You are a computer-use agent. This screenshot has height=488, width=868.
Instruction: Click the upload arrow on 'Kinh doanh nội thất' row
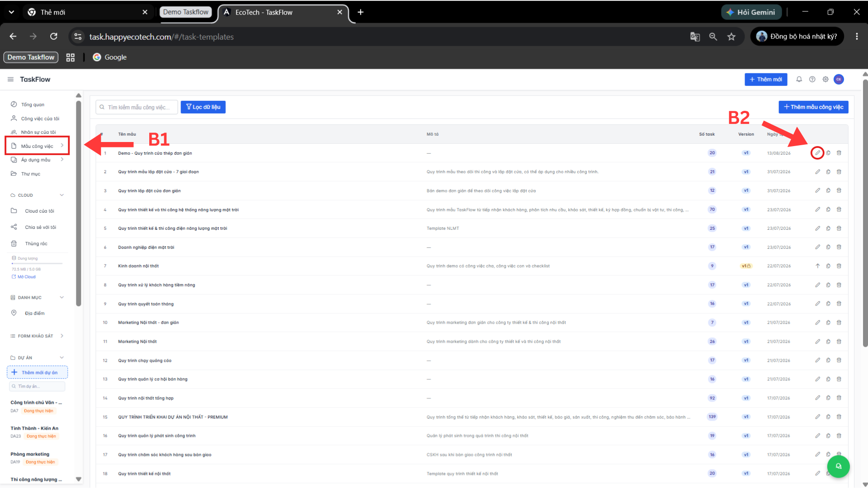(x=817, y=266)
